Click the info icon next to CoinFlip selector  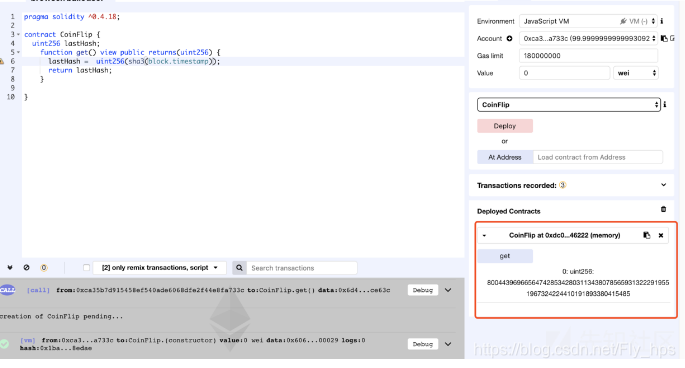click(665, 104)
